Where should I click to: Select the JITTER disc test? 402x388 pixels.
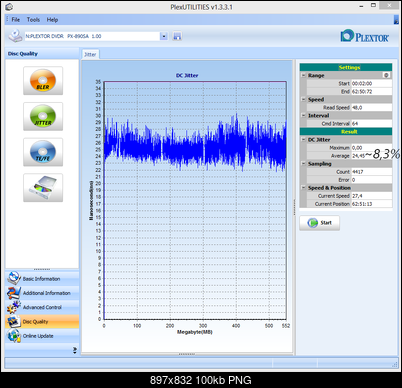[43, 116]
